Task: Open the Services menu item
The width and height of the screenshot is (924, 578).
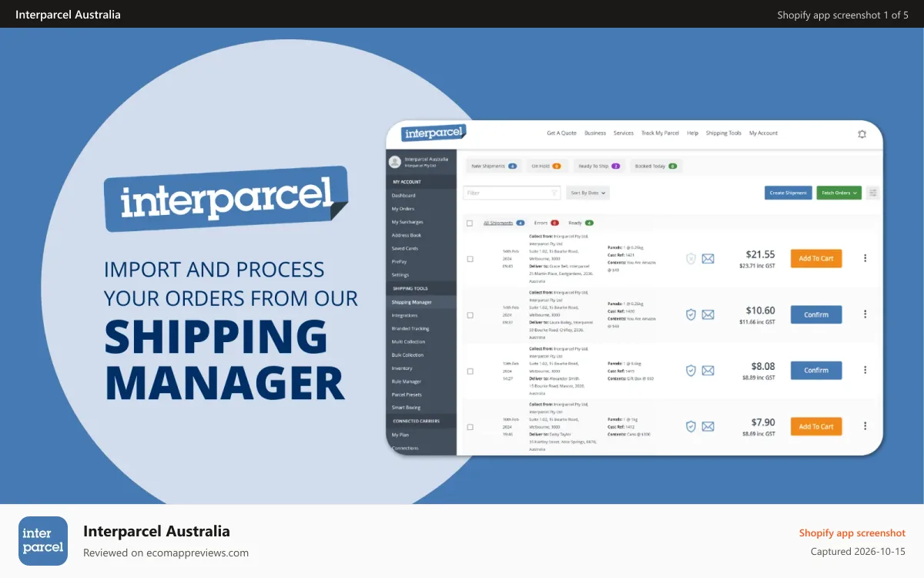Action: (x=624, y=133)
